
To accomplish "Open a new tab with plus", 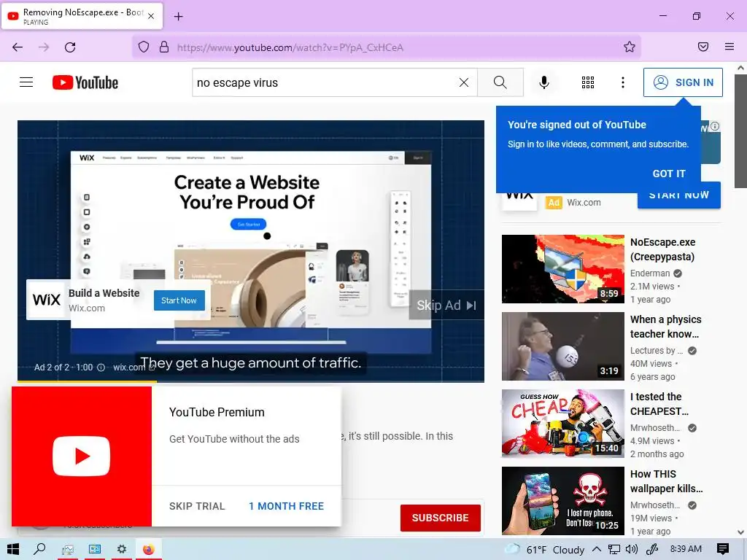I will pyautogui.click(x=179, y=17).
